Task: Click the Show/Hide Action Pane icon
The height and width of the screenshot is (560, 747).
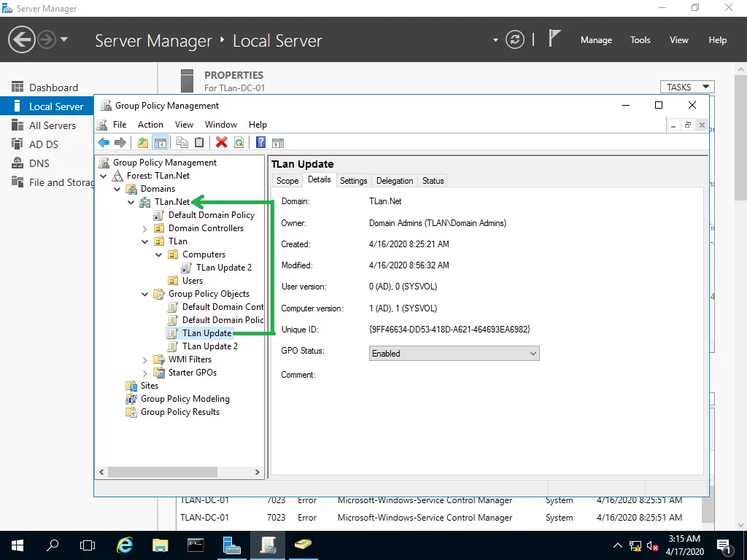Action: pos(278,142)
